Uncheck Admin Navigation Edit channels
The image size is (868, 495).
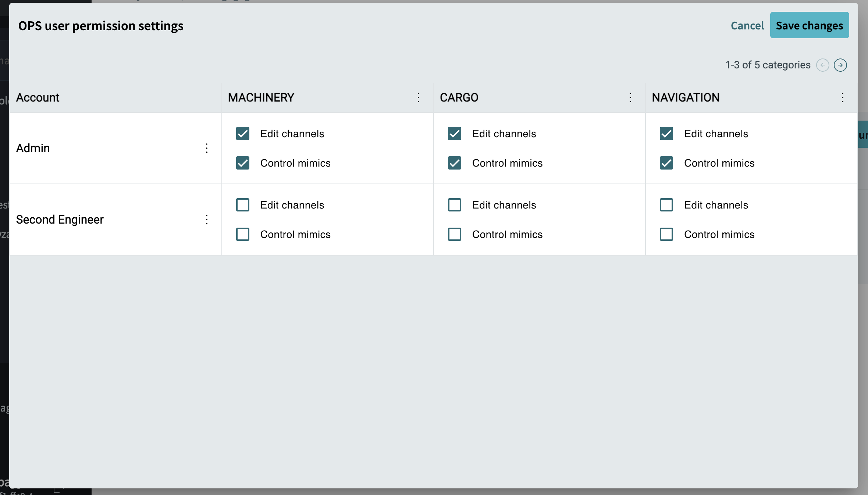coord(666,133)
